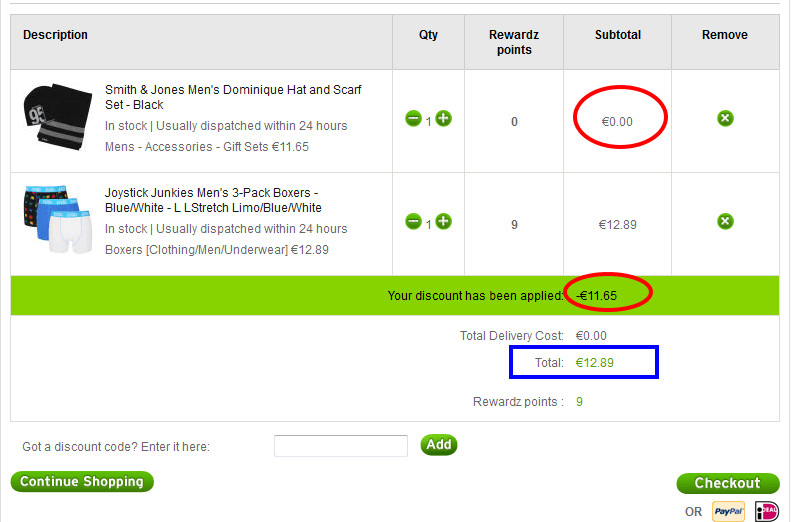Click Hat Set 'In stock' dispatch text
The height and width of the screenshot is (522, 796).
pos(226,125)
